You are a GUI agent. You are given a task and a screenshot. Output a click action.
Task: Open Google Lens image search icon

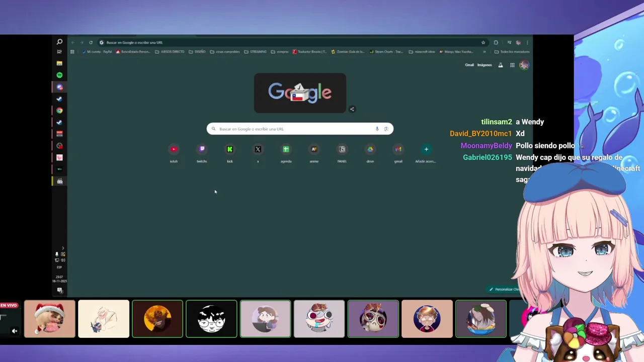pos(386,129)
